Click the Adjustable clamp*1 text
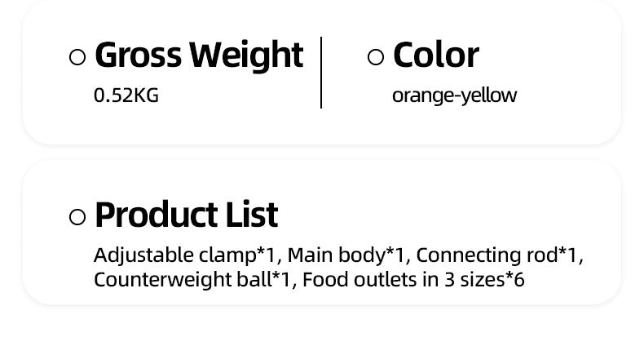The height and width of the screenshot is (346, 644). point(184,255)
